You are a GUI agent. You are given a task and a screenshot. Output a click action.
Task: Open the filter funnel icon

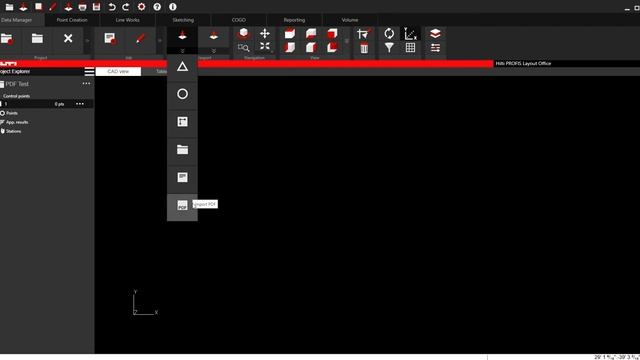click(389, 48)
